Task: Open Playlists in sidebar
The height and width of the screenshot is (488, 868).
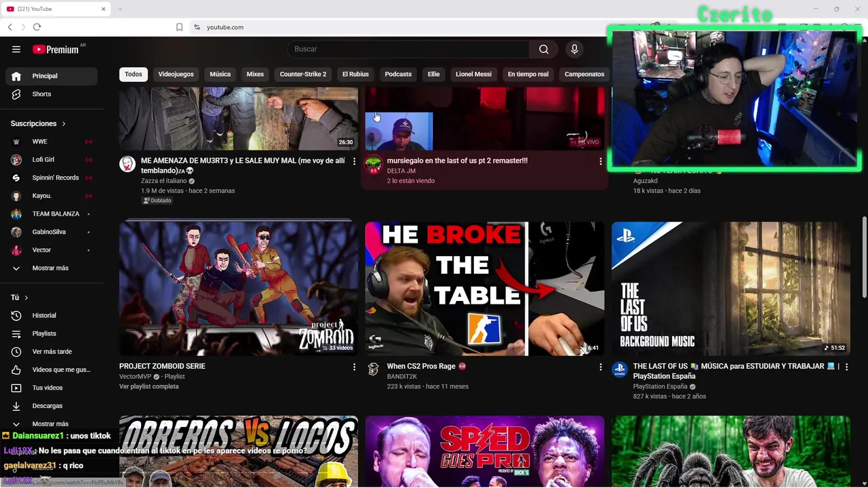Action: 52,333
